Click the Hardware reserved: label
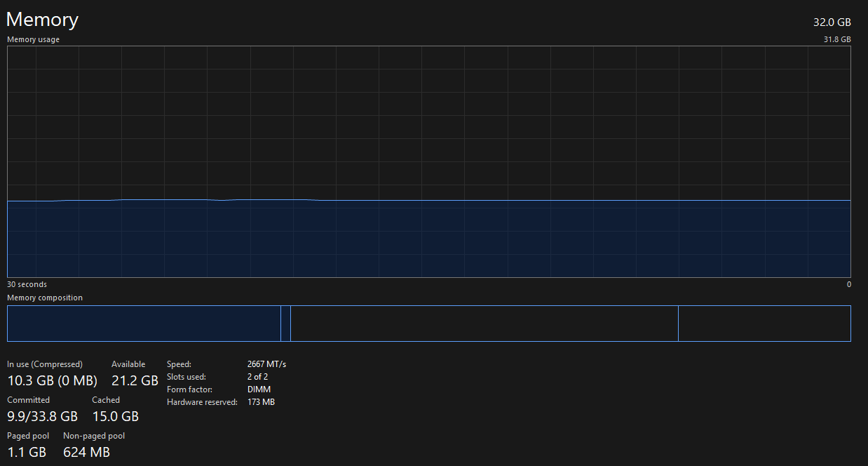The height and width of the screenshot is (466, 868). pyautogui.click(x=202, y=402)
